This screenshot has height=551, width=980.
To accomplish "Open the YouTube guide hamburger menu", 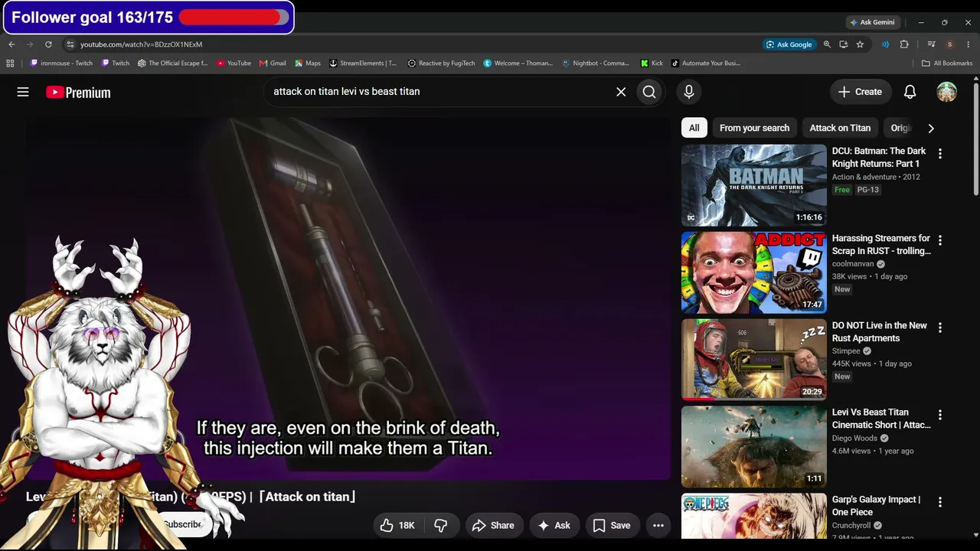I will (x=23, y=92).
